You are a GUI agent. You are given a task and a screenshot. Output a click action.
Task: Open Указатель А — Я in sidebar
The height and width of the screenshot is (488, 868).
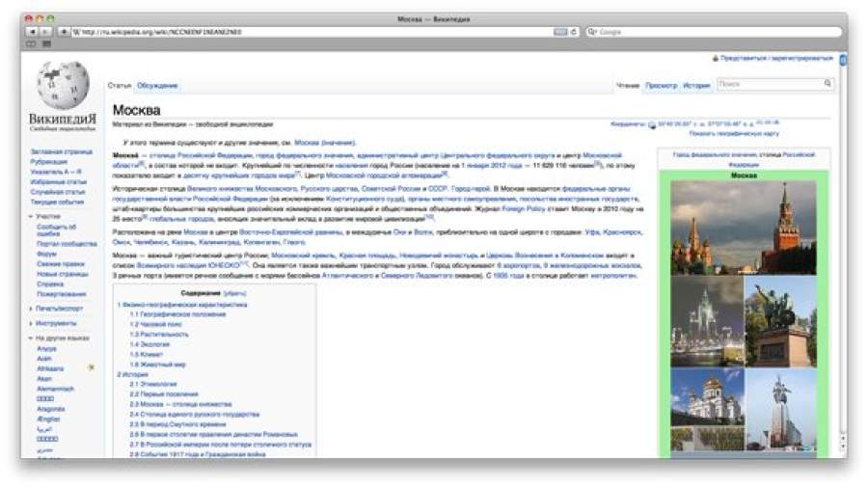point(56,172)
